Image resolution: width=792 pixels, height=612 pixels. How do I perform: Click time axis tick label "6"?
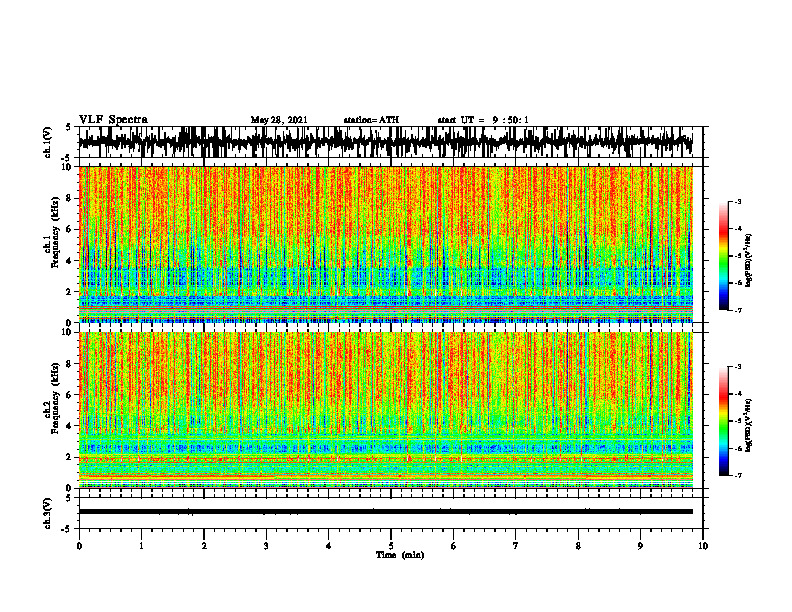pyautogui.click(x=454, y=546)
